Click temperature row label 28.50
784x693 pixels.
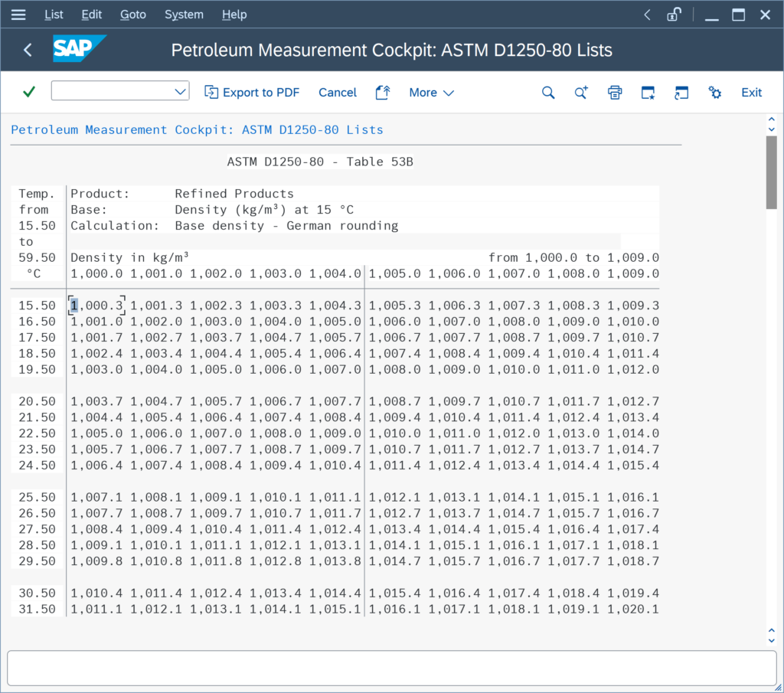pos(37,545)
